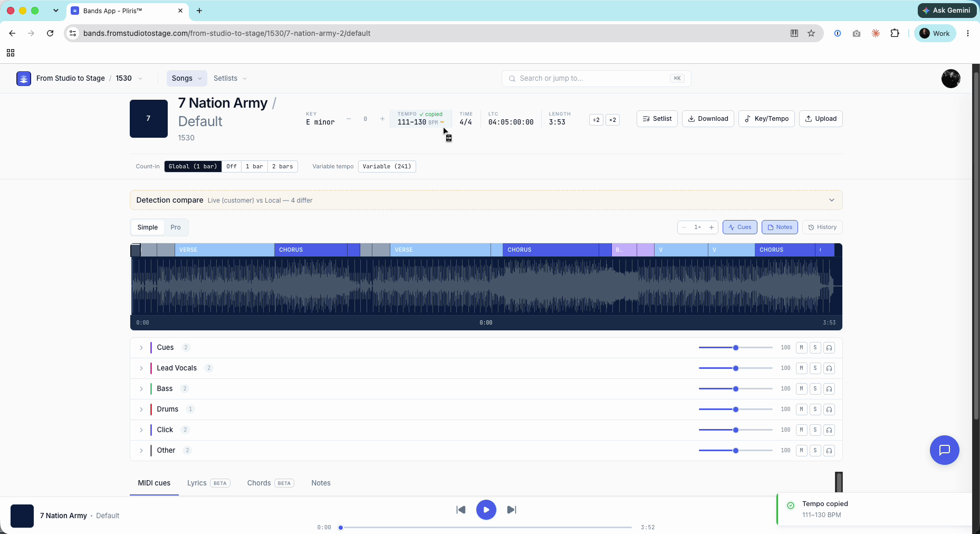The height and width of the screenshot is (534, 980).
Task: Toggle the Notes overlay button
Action: pos(780,227)
